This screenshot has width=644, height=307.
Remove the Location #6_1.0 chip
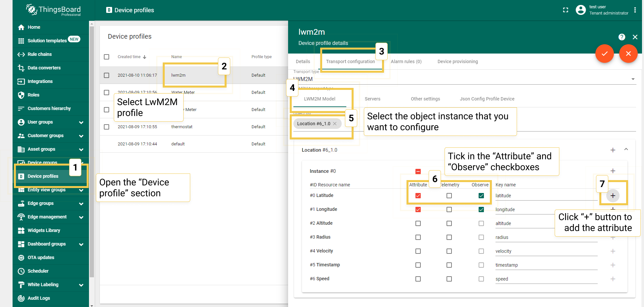335,124
